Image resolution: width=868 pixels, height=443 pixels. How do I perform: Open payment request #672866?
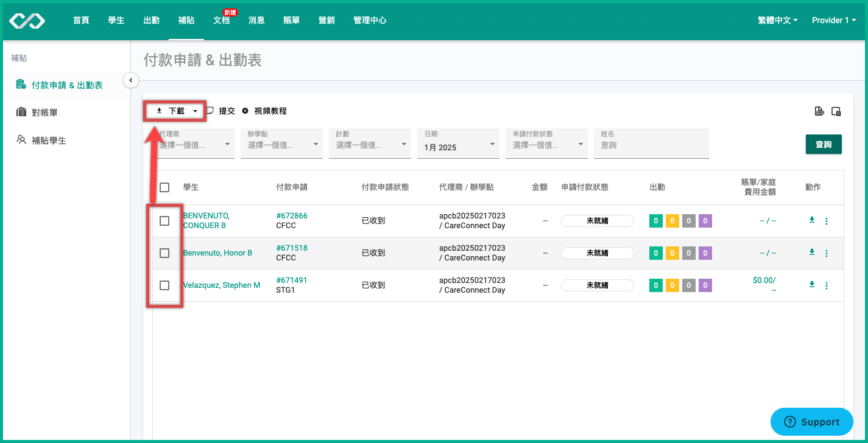292,216
